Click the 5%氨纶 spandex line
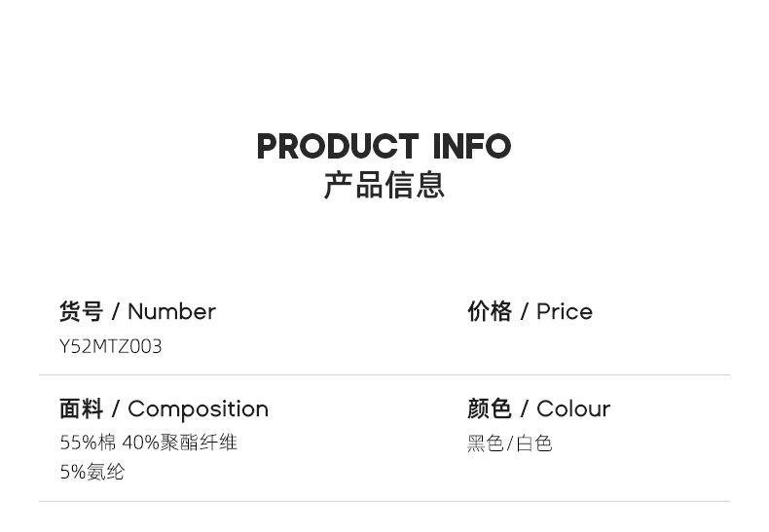This screenshot has width=769, height=532. 92,472
